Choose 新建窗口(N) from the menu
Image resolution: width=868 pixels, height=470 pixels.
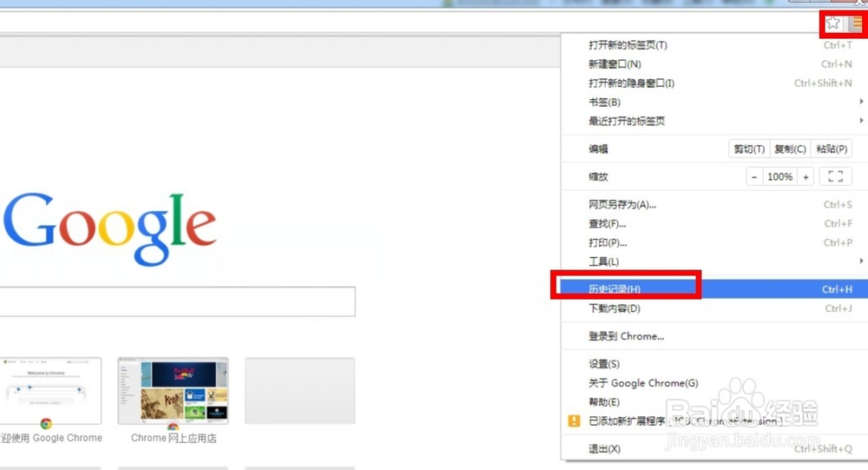pyautogui.click(x=714, y=64)
